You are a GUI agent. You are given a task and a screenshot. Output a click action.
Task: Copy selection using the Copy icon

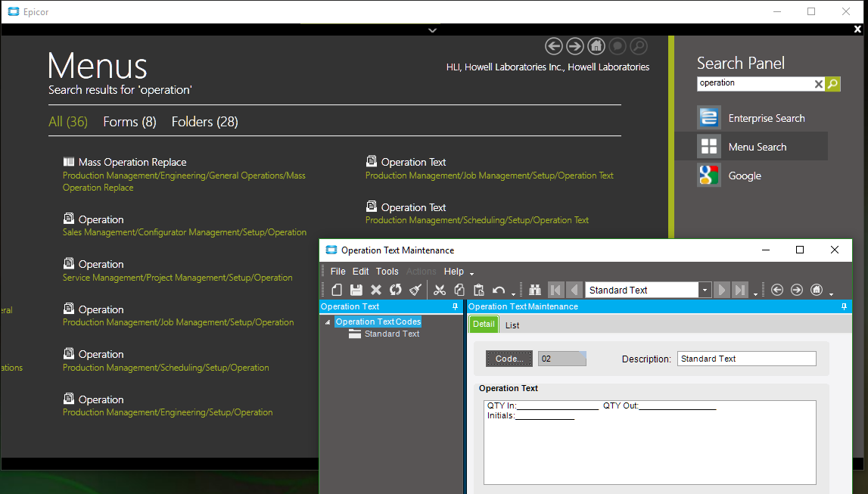pos(459,290)
